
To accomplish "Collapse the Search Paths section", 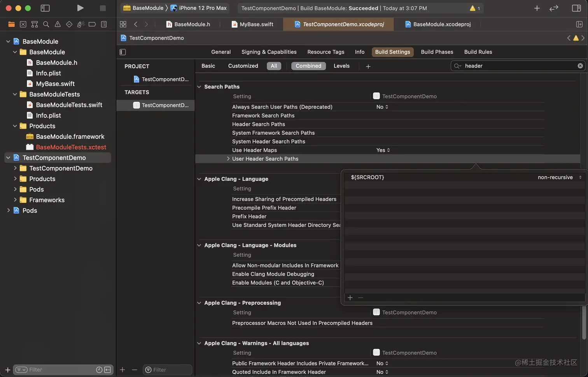I will pyautogui.click(x=199, y=87).
